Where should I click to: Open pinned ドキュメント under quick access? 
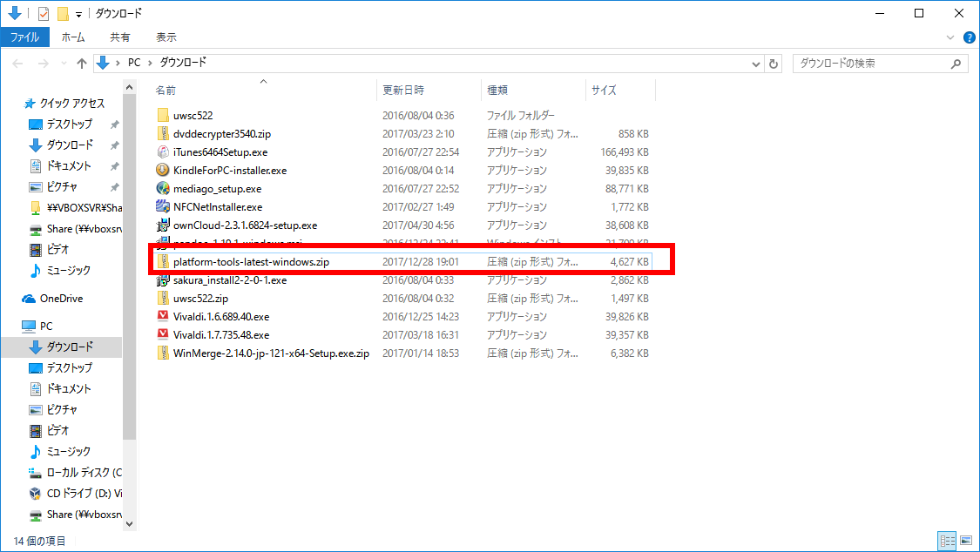point(69,165)
